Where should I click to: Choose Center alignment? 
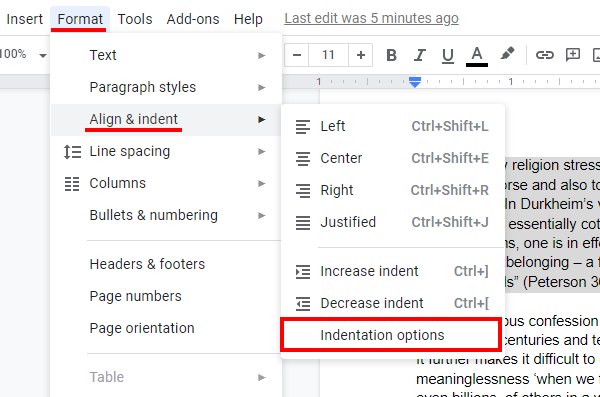[x=392, y=158]
